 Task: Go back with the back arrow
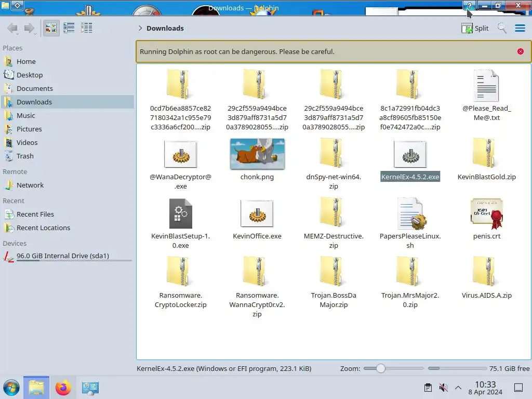tap(12, 28)
